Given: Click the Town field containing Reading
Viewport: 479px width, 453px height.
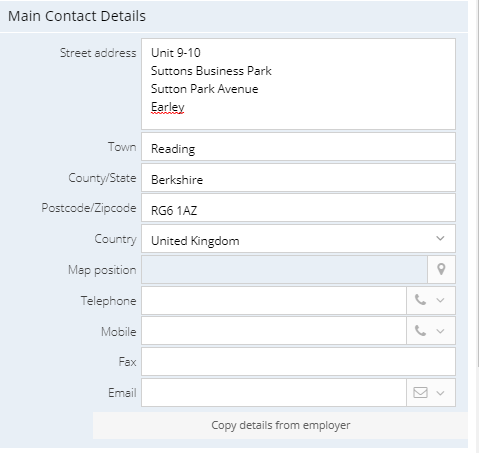Looking at the screenshot, I should pos(298,147).
